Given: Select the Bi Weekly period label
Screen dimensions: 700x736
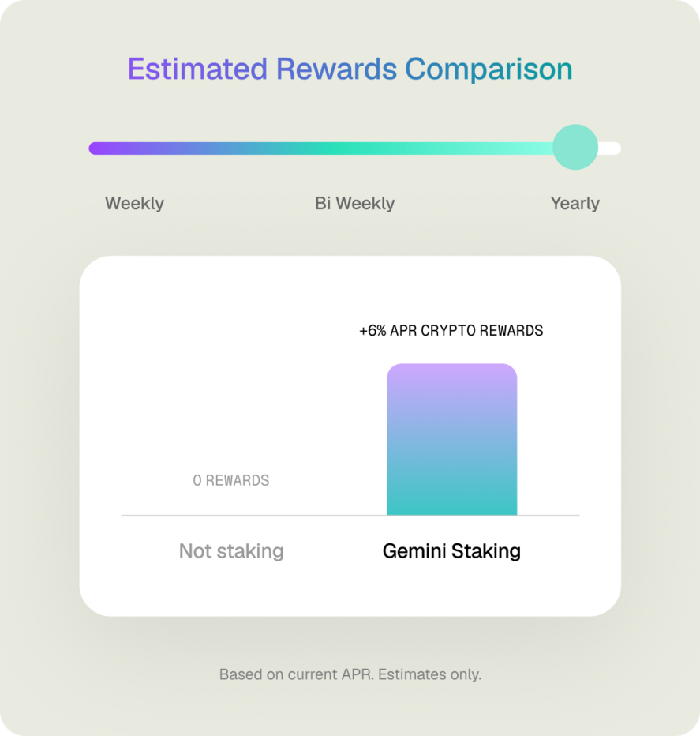Looking at the screenshot, I should pos(354,204).
